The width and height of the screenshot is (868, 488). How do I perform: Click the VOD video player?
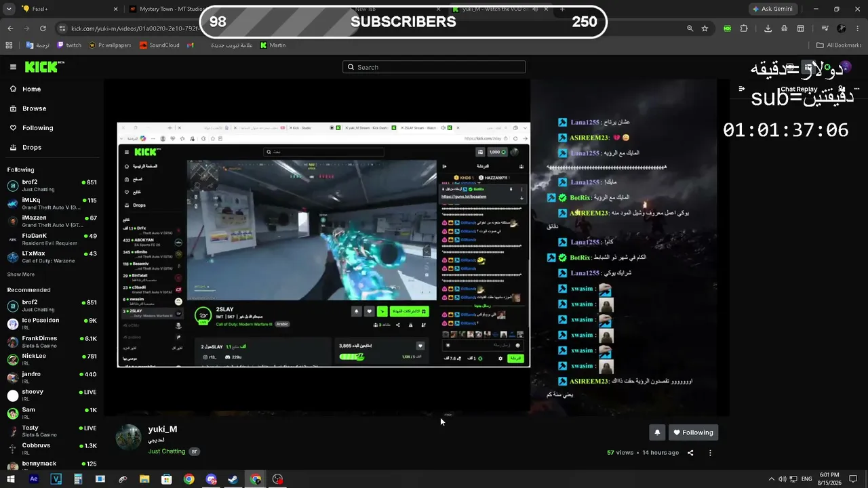(417, 247)
